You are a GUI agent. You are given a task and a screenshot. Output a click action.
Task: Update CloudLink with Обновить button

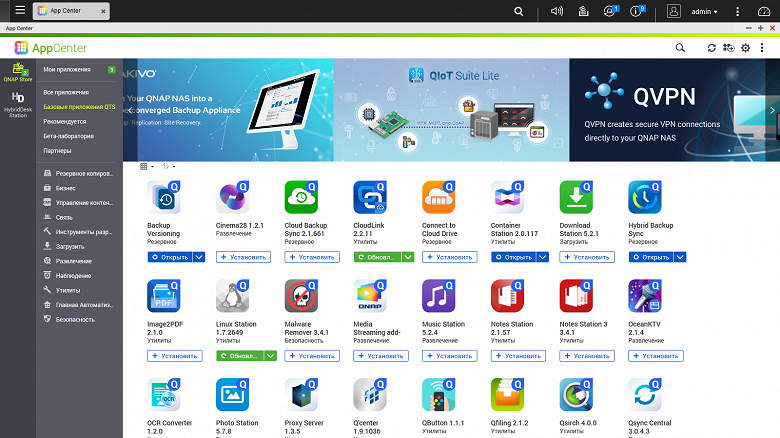coord(378,257)
